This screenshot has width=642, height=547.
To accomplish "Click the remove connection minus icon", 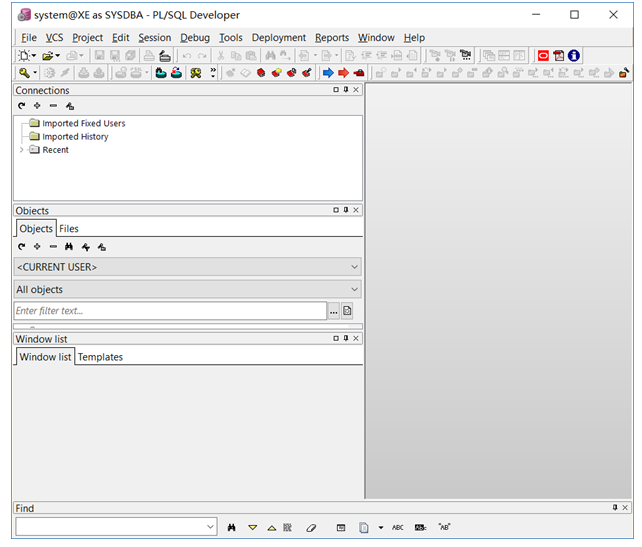I will pyautogui.click(x=53, y=106).
